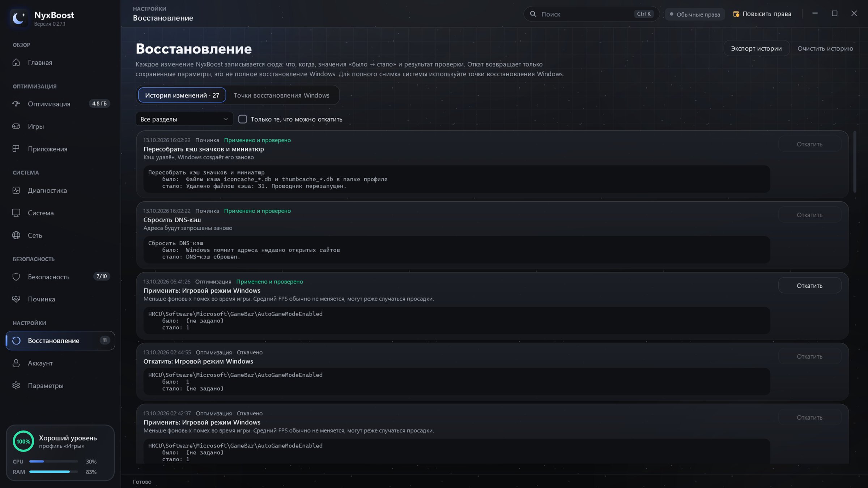Click the NyxBoost moon logo
This screenshot has width=868, height=488.
coord(19,18)
